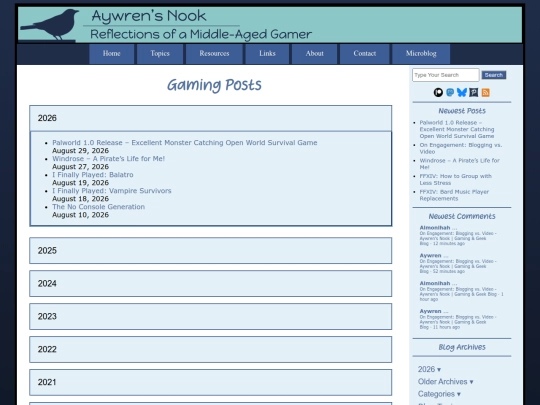Open the 2026 archive dropdown in sidebar
540x405 pixels.
(x=429, y=369)
